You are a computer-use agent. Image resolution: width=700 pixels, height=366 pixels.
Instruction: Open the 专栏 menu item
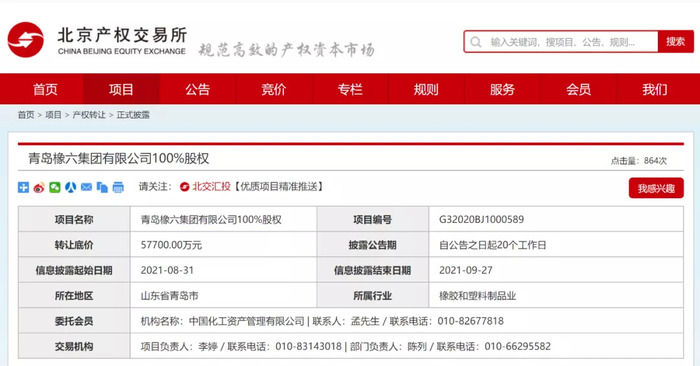(350, 89)
